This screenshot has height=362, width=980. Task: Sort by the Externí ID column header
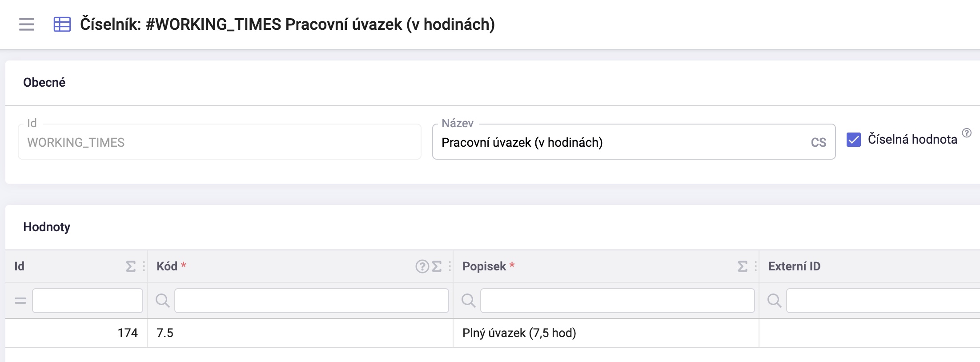click(795, 266)
